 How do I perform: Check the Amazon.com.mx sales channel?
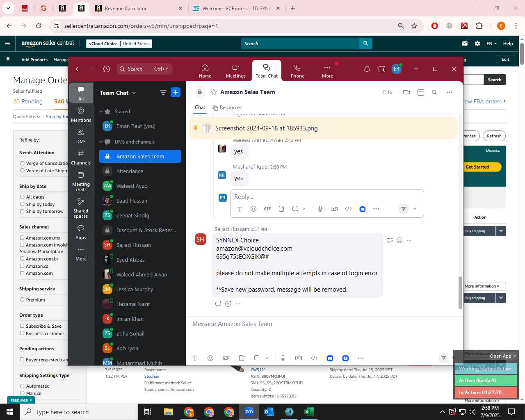(22, 237)
